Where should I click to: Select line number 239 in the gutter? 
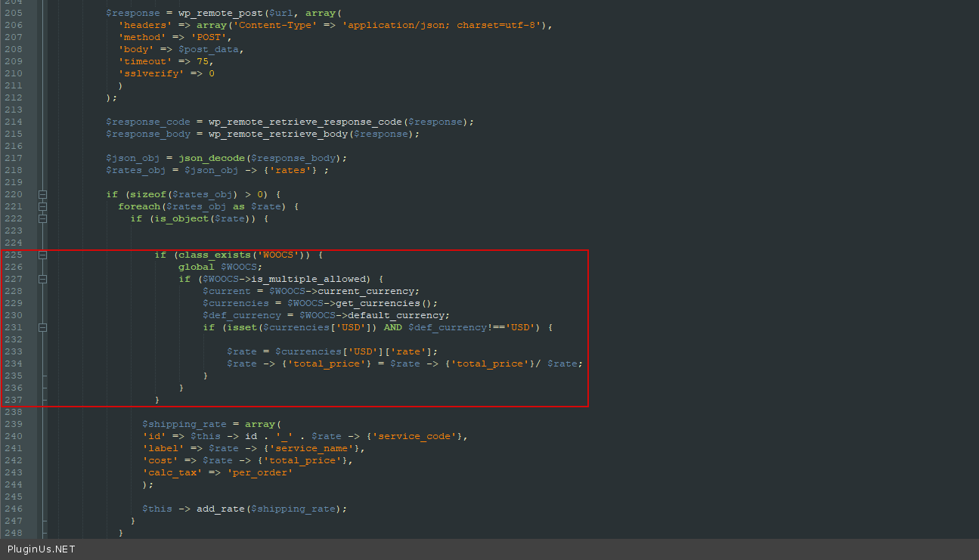pos(14,424)
